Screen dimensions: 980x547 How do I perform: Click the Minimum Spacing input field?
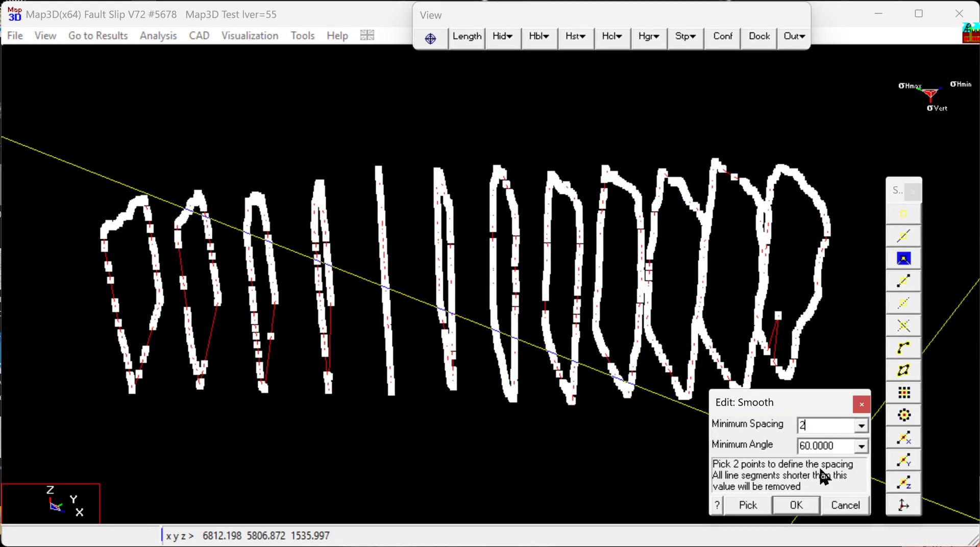click(825, 425)
